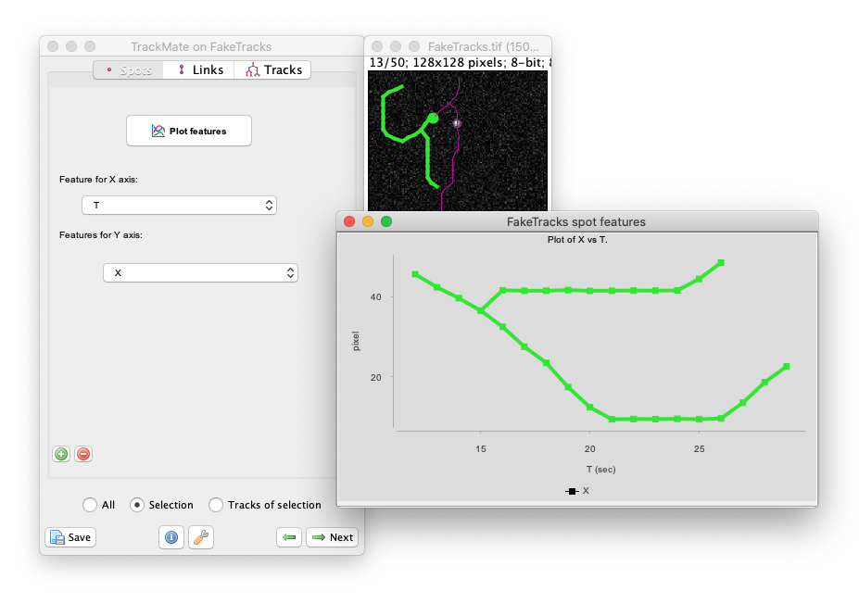Switch to the Tracks tab
The width and height of the screenshot is (859, 616).
274,69
